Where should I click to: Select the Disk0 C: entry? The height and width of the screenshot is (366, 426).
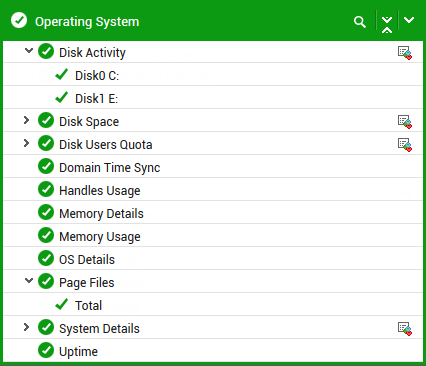pos(97,76)
